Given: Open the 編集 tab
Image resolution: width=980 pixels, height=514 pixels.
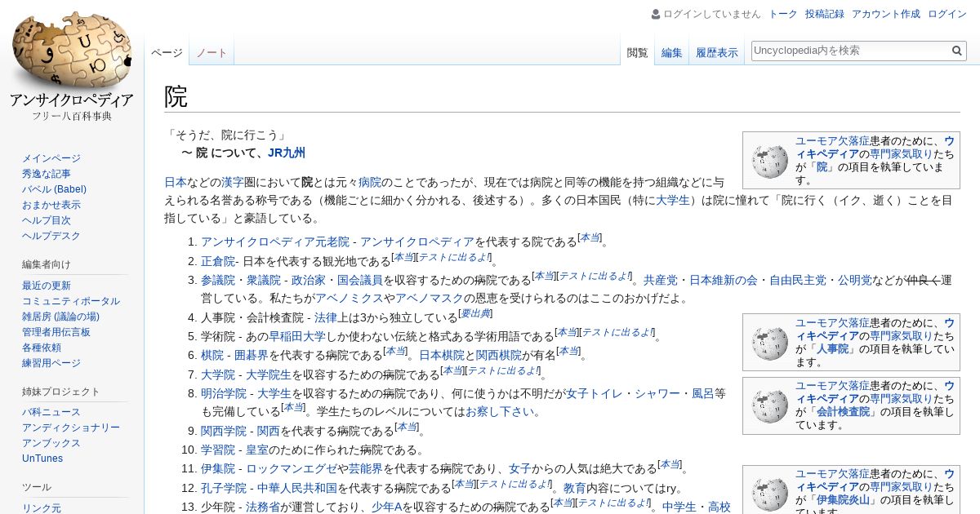Looking at the screenshot, I should [x=672, y=53].
